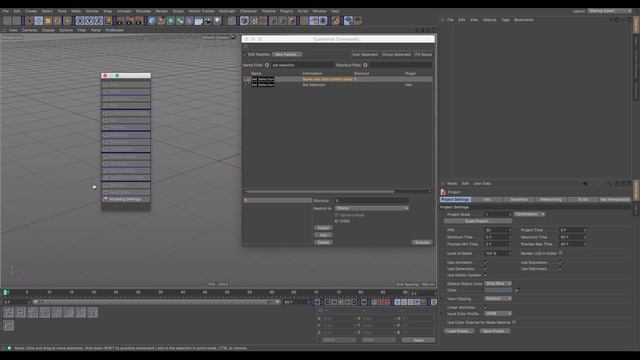
Task: Click the Color swatch in Project Settings
Action: pyautogui.click(x=498, y=291)
